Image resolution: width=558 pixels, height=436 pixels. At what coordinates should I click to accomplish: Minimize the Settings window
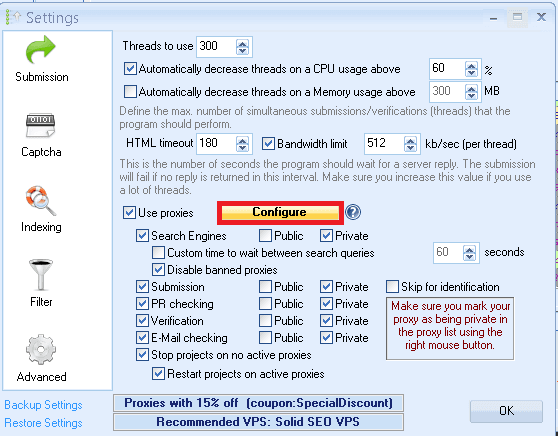tap(493, 18)
